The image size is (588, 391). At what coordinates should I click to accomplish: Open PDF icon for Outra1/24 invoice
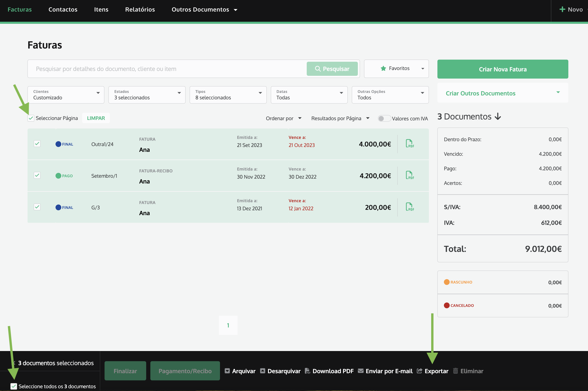[x=410, y=144]
